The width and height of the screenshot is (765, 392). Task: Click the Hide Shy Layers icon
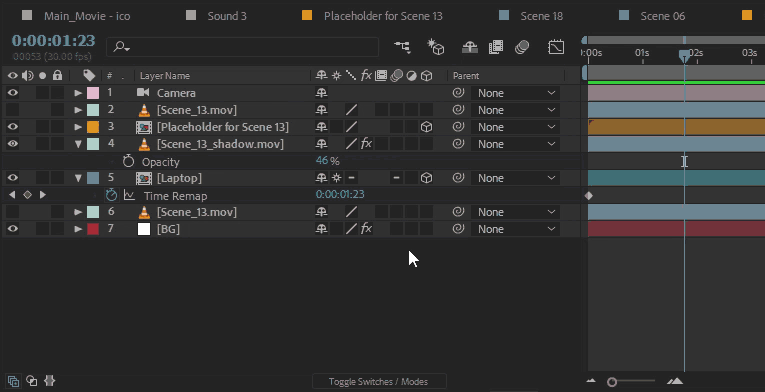pos(470,47)
